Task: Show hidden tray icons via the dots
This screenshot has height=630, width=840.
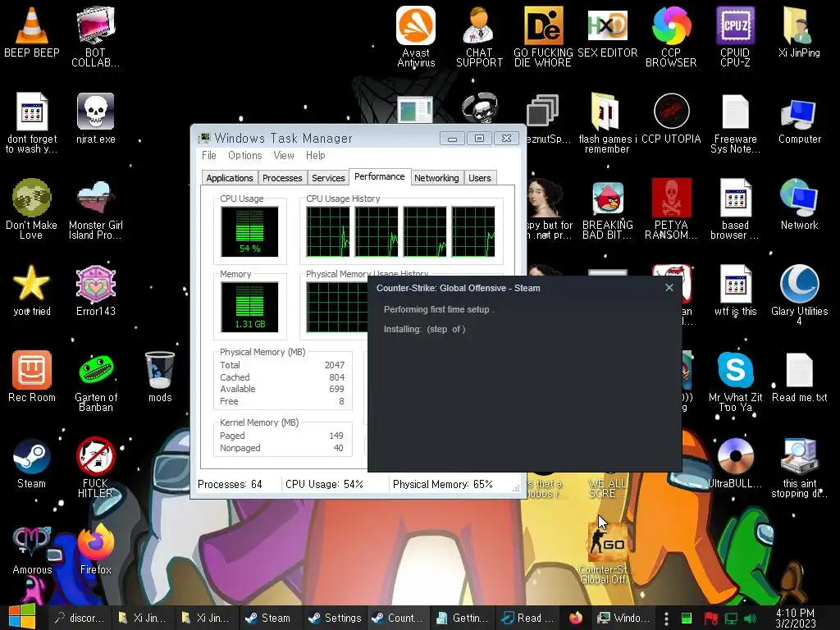Action: click(666, 619)
